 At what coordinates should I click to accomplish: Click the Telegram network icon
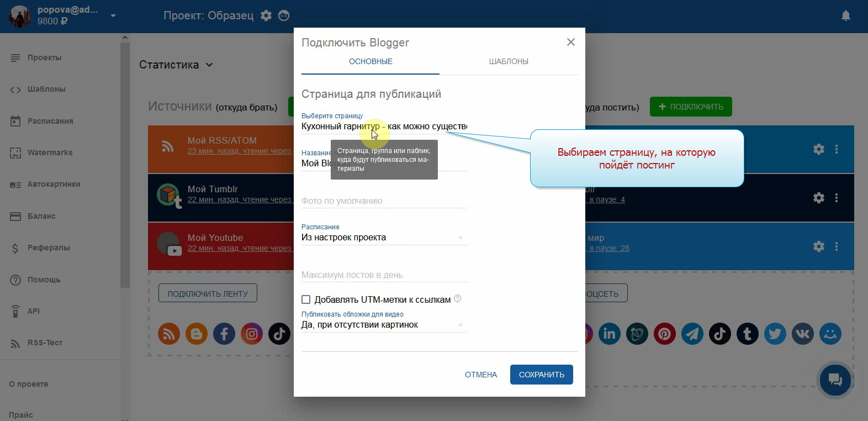coord(692,334)
